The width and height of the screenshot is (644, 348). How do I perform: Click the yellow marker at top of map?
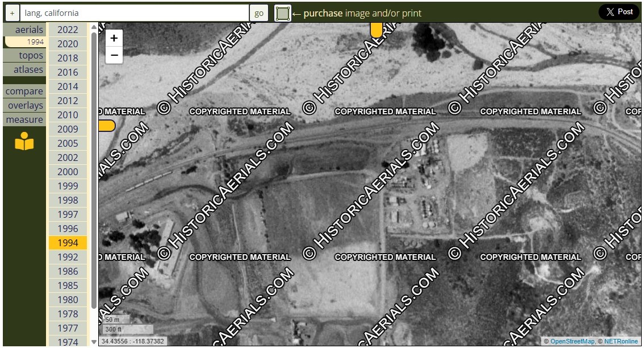376,30
